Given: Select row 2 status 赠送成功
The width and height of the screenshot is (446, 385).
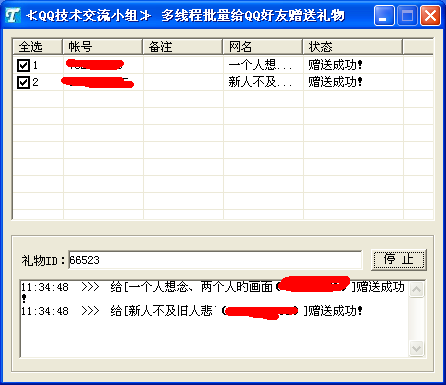Looking at the screenshot, I should click(x=335, y=82).
